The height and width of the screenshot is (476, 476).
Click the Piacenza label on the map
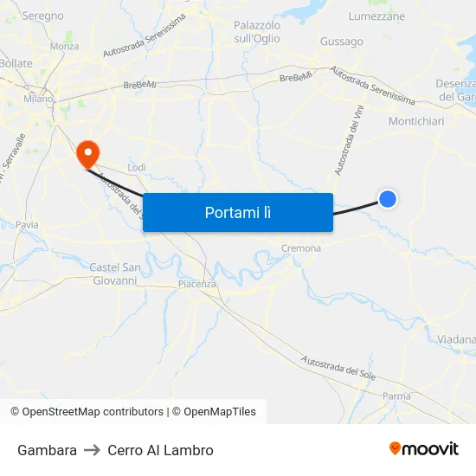197,284
